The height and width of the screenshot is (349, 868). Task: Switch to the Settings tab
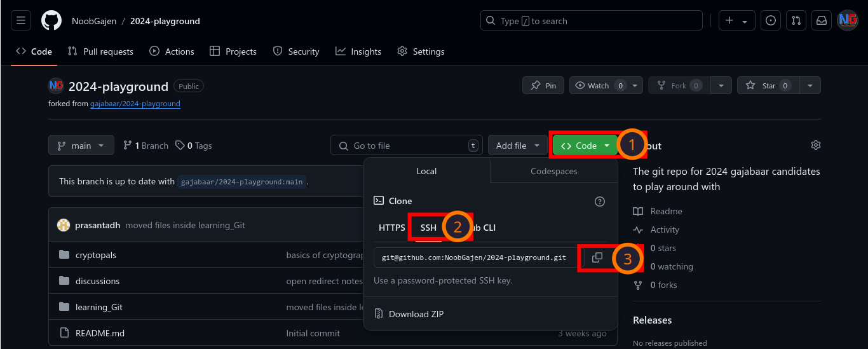(421, 51)
